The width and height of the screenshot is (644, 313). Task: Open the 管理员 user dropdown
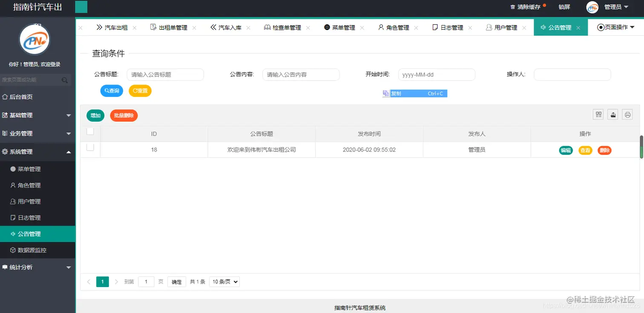[x=616, y=7]
